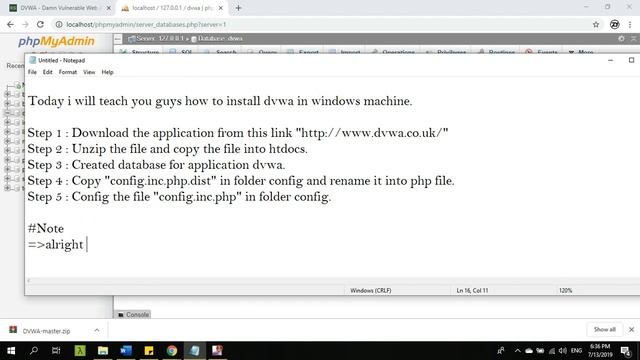Open the phpMyAdmin Console bar
The height and width of the screenshot is (360, 640).
133,315
